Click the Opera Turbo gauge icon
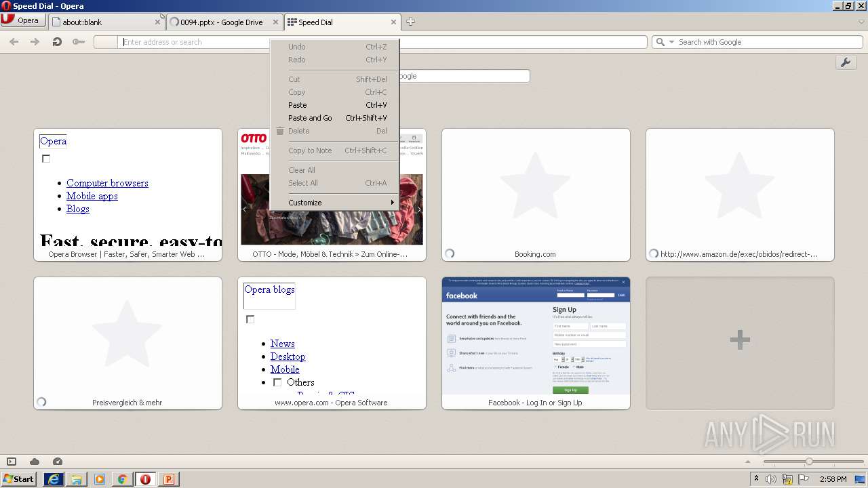 tap(58, 462)
